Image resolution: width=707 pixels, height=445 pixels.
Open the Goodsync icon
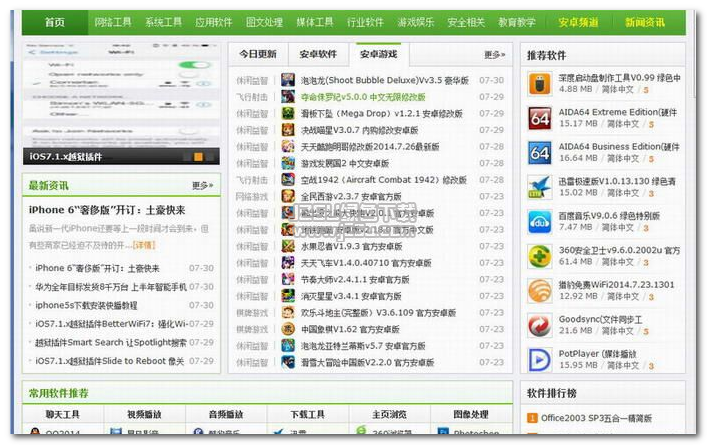click(x=540, y=325)
